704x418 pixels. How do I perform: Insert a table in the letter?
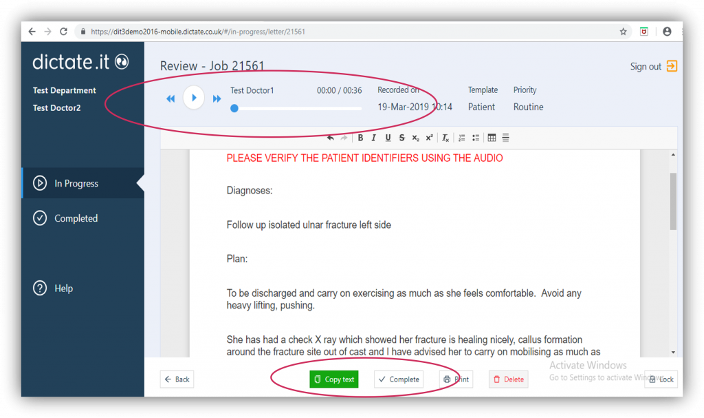click(x=492, y=138)
